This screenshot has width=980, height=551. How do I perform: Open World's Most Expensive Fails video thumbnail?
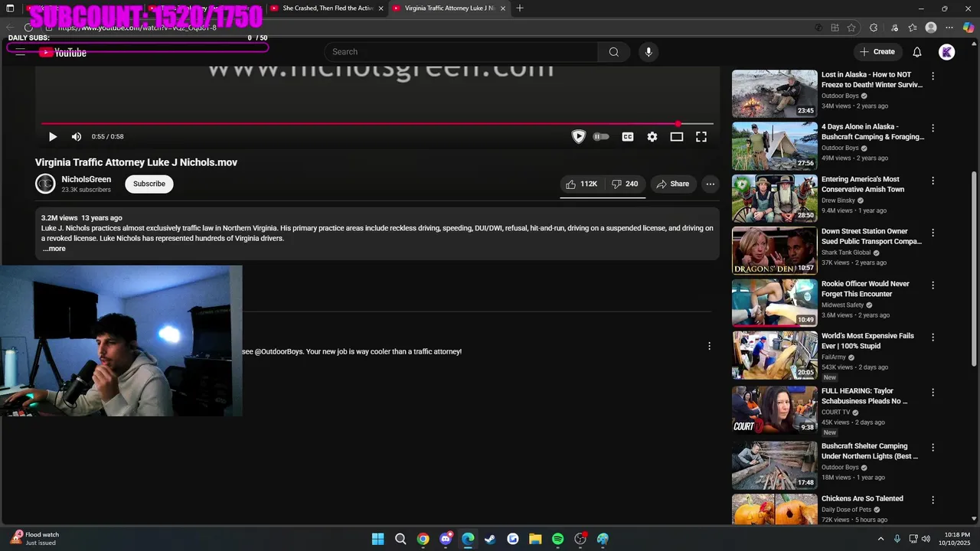[774, 355]
